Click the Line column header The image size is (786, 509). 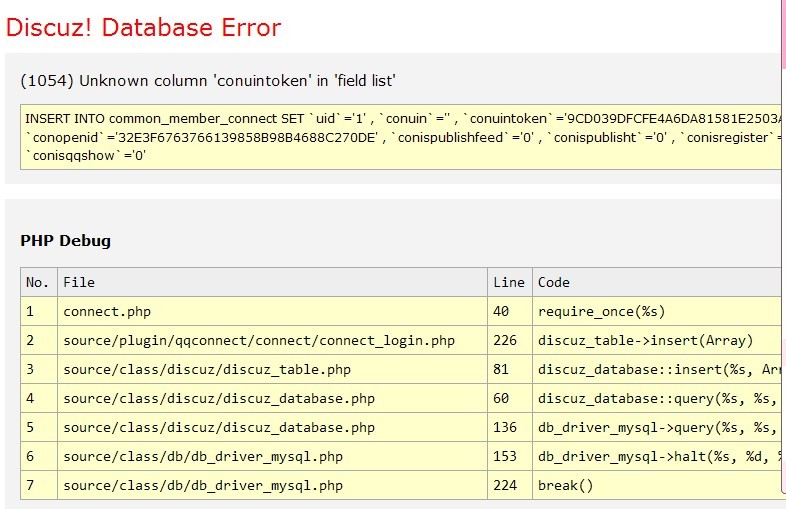(x=509, y=282)
